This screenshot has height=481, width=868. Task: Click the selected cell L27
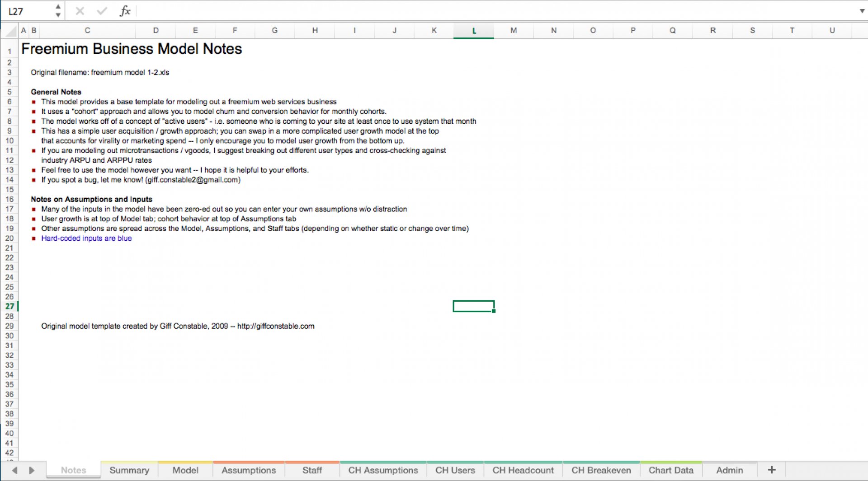tap(474, 306)
